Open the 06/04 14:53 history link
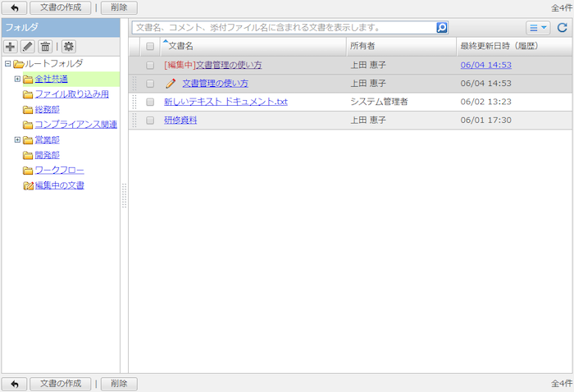 (485, 65)
